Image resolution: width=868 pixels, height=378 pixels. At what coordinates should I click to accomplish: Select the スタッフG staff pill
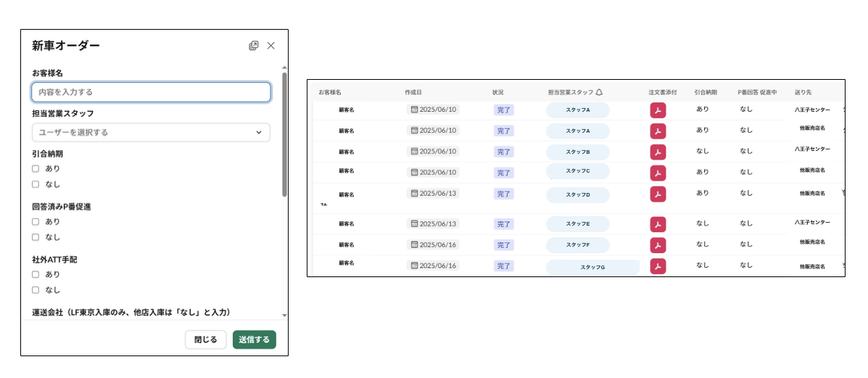[x=592, y=267]
